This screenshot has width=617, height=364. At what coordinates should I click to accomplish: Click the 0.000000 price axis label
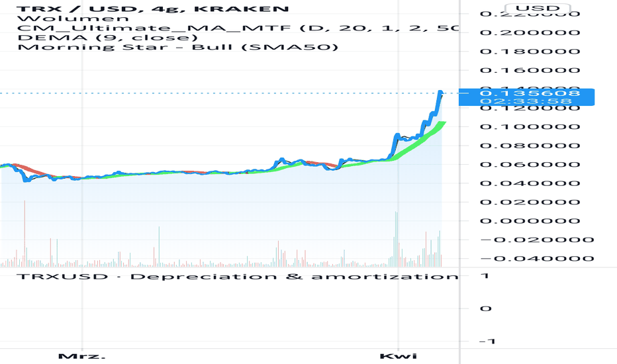[x=530, y=221]
